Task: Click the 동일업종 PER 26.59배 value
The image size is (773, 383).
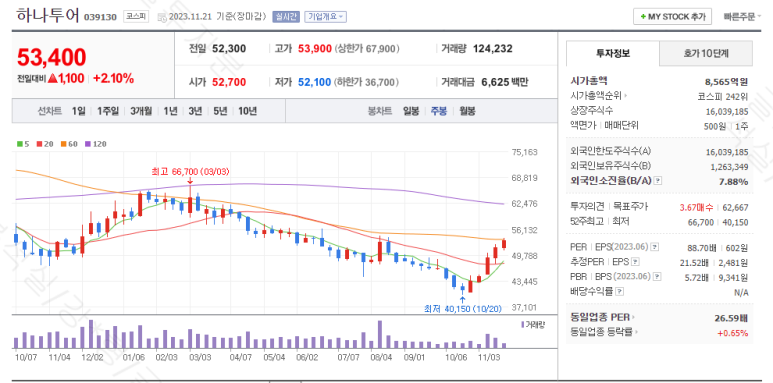Action: pyautogui.click(x=731, y=317)
